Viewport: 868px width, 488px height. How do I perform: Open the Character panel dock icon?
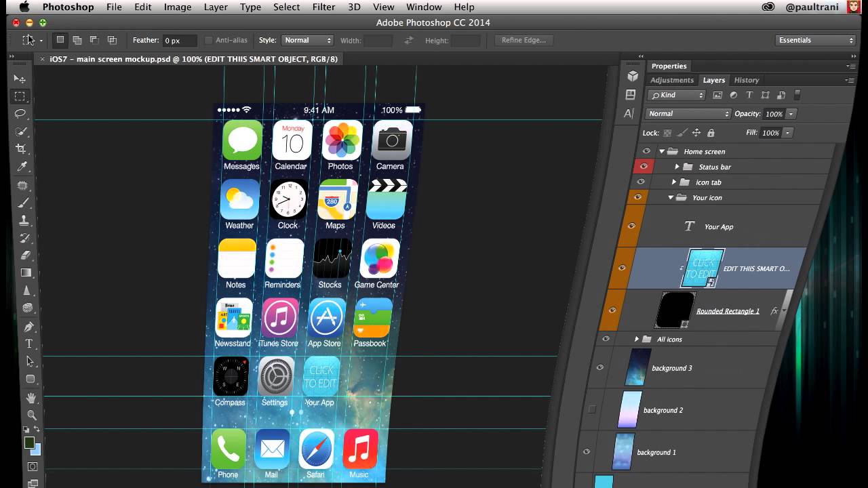(x=629, y=114)
